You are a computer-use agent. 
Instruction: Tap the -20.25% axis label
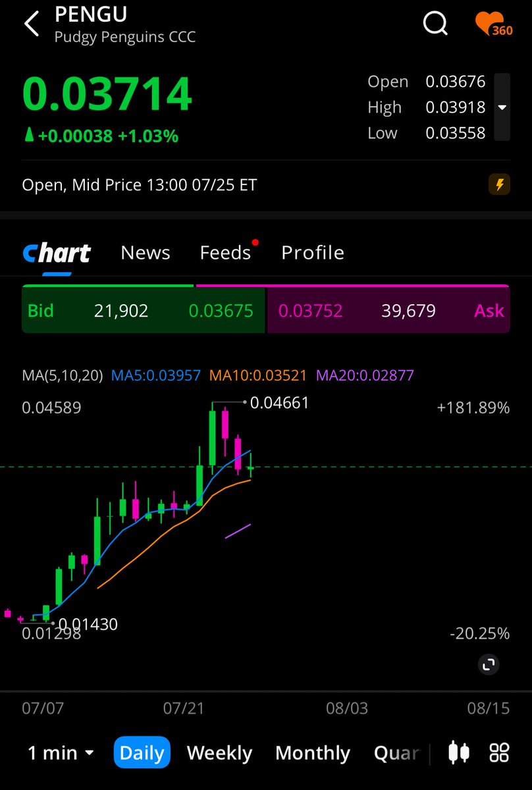click(480, 634)
